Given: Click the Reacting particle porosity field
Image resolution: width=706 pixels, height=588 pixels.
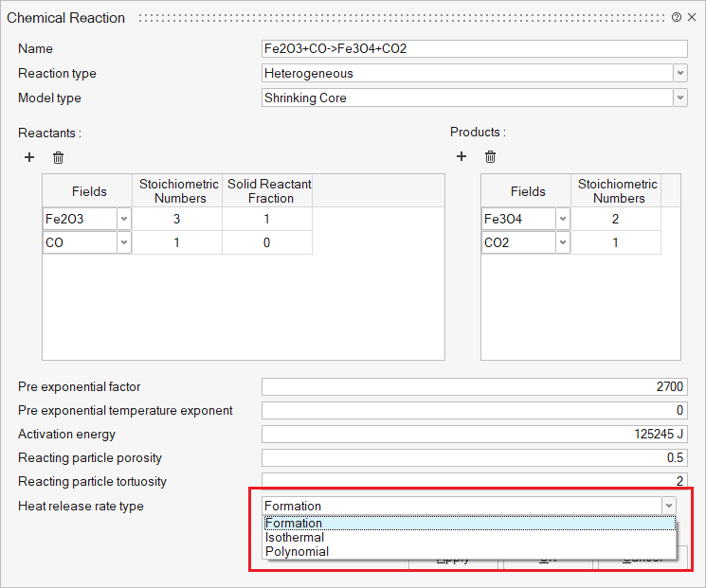Looking at the screenshot, I should point(474,458).
